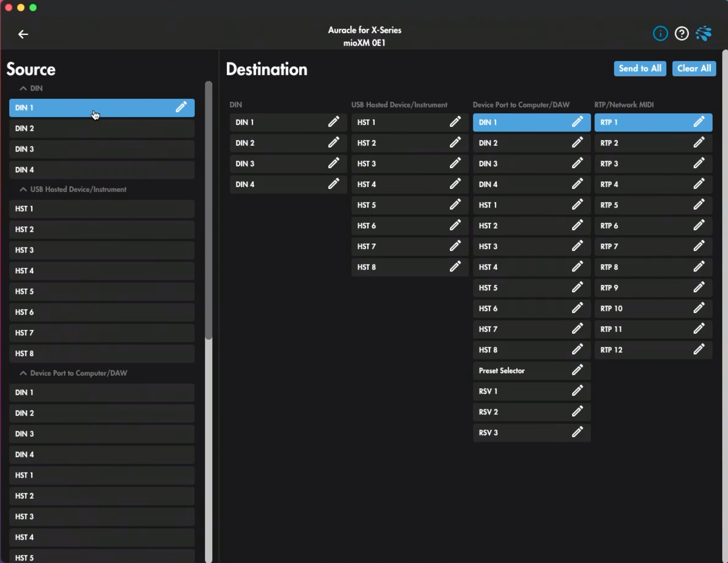Click the iConnectivity logo icon
The height and width of the screenshot is (563, 728).
click(704, 34)
